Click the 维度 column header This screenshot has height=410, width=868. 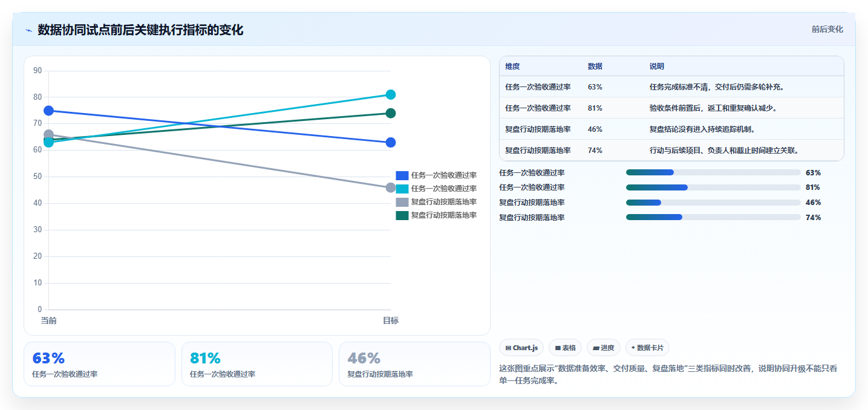[512, 67]
